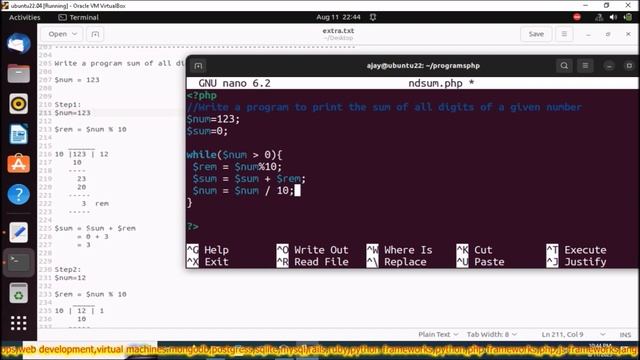The image size is (640, 360).
Task: Open the terminal hamburger menu
Action: tap(585, 66)
